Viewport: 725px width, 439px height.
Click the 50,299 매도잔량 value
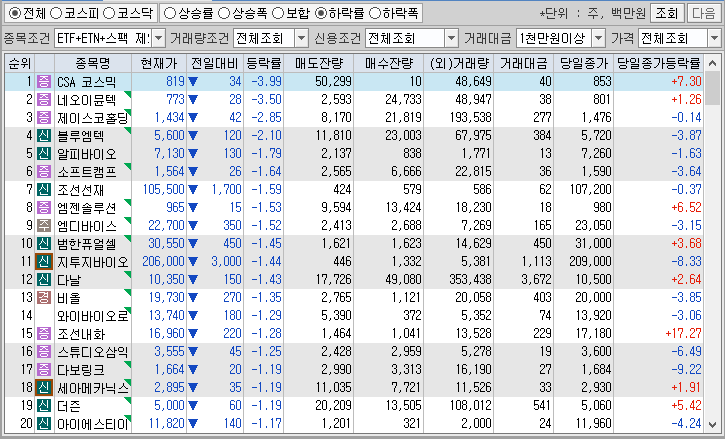pyautogui.click(x=333, y=82)
